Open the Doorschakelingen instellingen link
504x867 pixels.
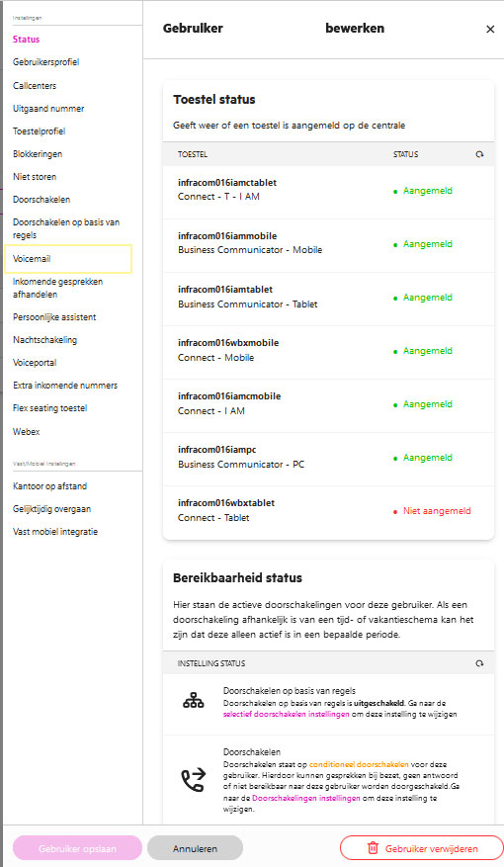(306, 798)
